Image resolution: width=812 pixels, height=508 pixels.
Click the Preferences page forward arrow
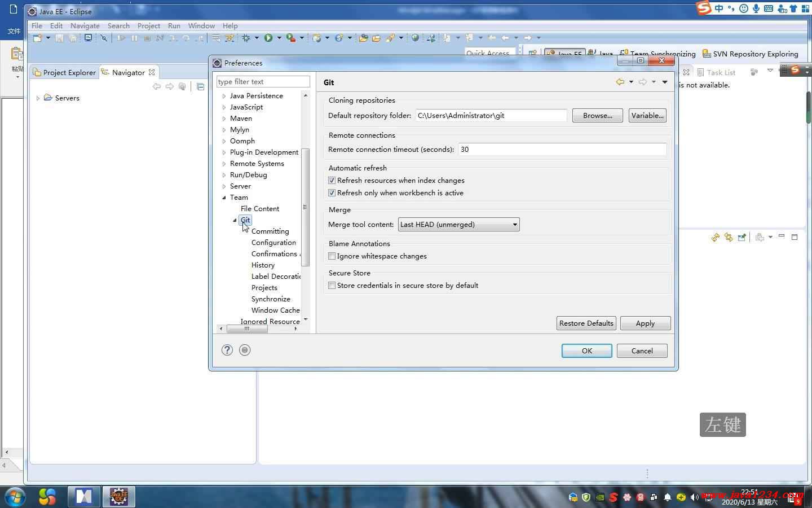click(642, 82)
